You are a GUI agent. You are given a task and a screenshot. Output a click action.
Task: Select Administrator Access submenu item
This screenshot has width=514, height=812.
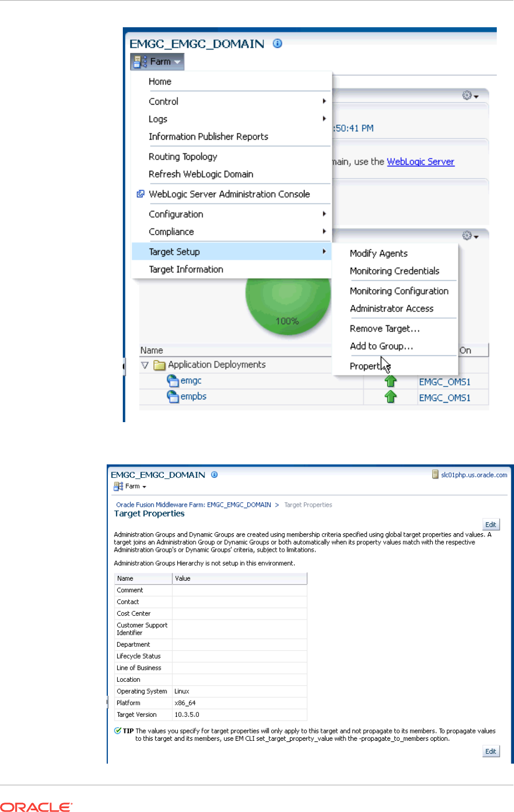pos(392,309)
